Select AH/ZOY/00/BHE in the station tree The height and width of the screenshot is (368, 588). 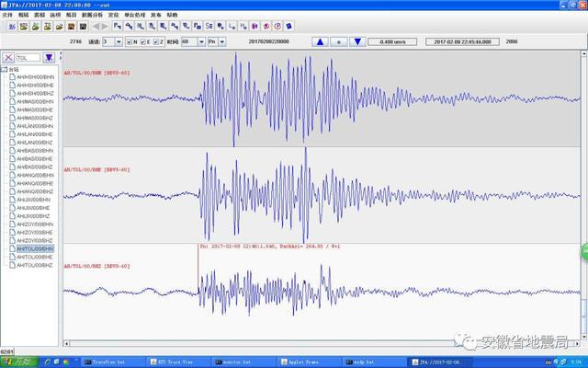[x=35, y=233]
